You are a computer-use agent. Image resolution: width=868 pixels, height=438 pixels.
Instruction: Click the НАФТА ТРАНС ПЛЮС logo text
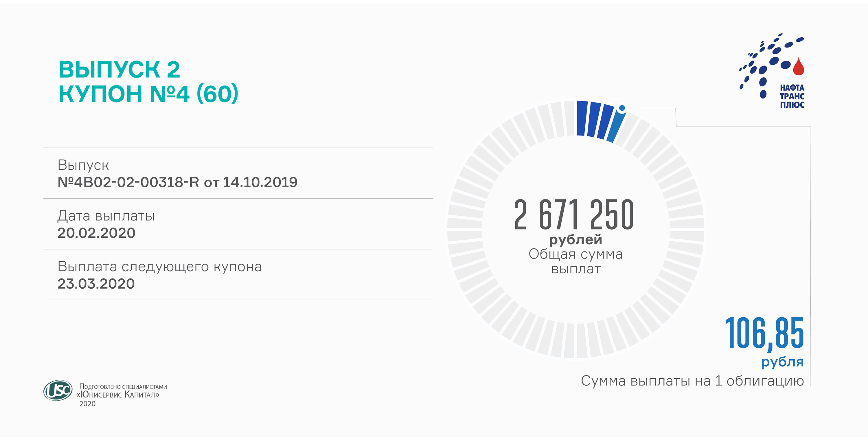[792, 96]
